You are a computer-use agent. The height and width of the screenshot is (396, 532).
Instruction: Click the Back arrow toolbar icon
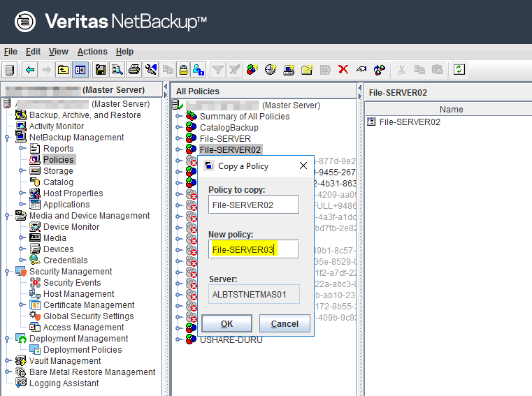pos(29,69)
